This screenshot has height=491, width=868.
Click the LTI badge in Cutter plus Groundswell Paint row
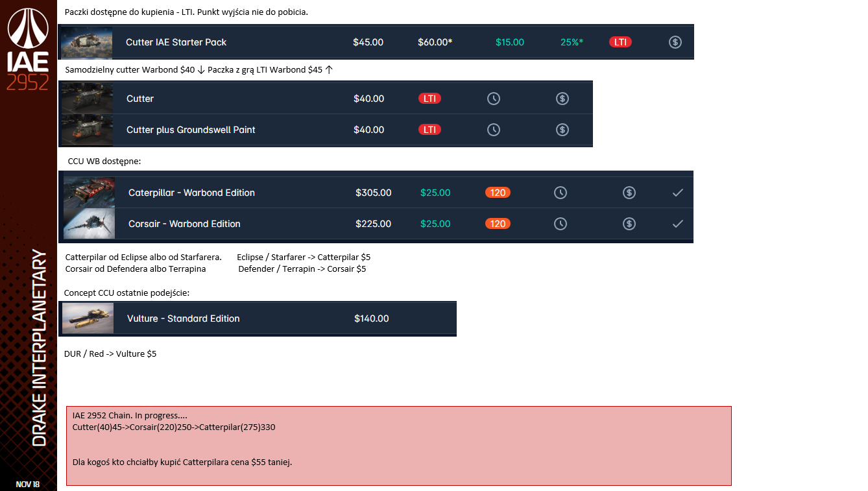(429, 130)
